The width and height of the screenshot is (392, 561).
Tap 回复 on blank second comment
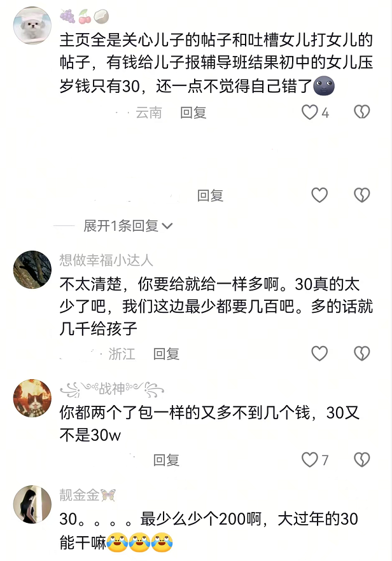(210, 196)
